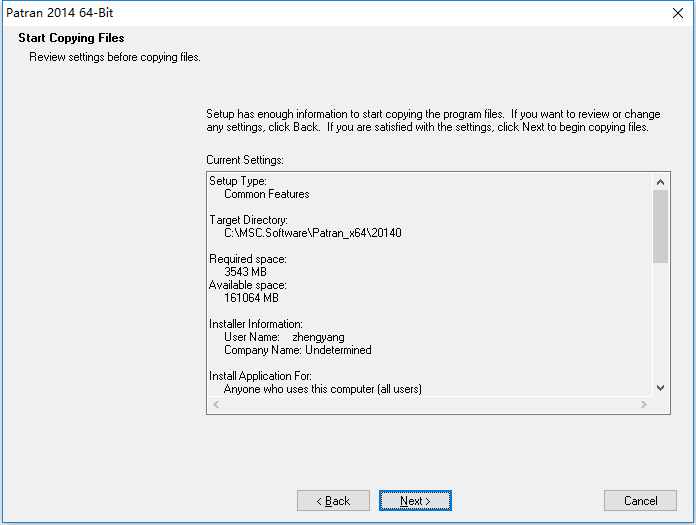Select the 'Setup Type:' line in settings
The height and width of the screenshot is (525, 696).
238,181
